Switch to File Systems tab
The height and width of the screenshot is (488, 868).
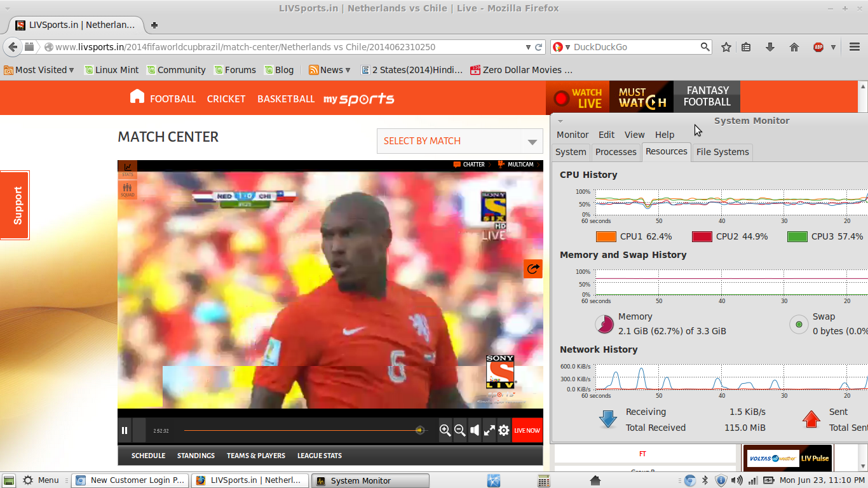click(722, 152)
